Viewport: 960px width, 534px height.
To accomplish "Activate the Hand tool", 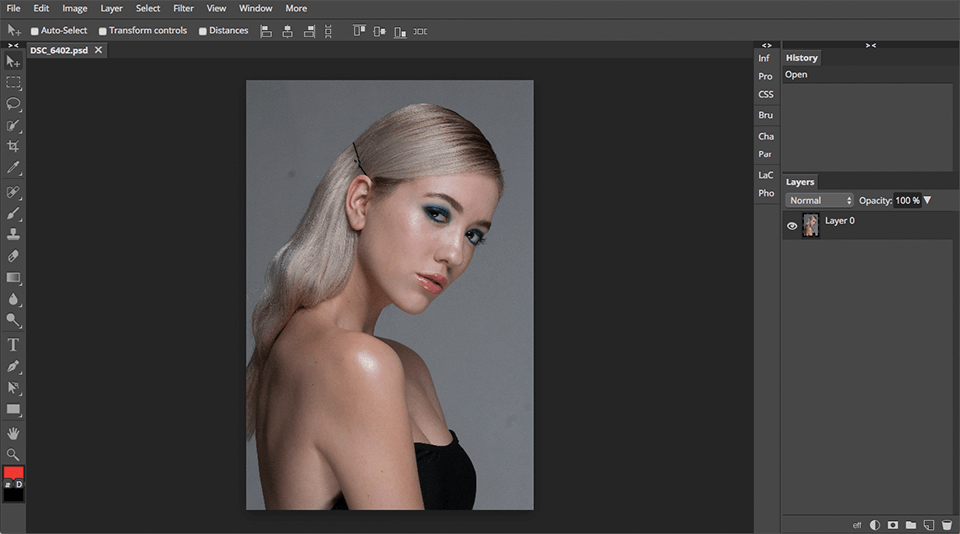I will pos(14,433).
